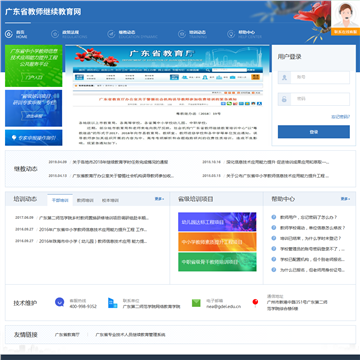Select the 干部培训 tab
The image size is (360, 360).
click(x=60, y=200)
